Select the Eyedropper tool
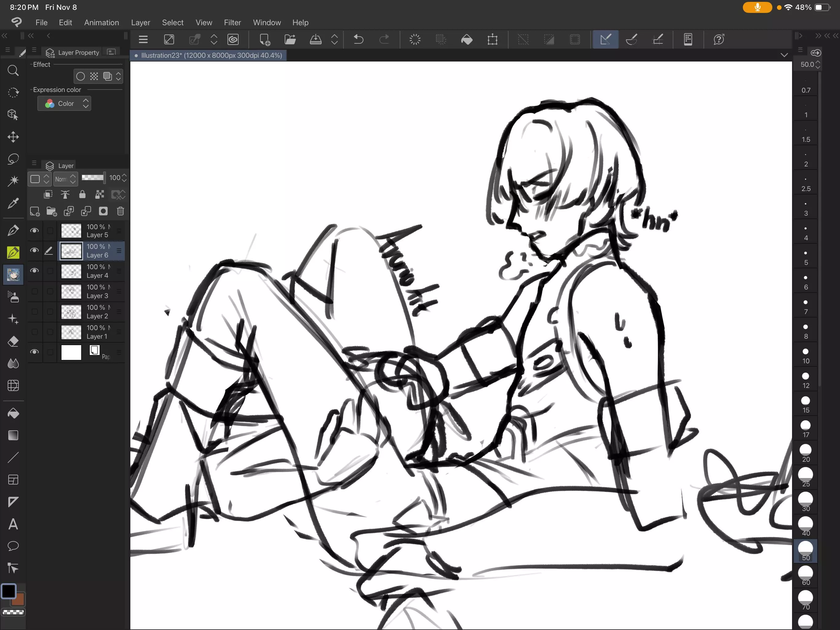 pyautogui.click(x=13, y=203)
